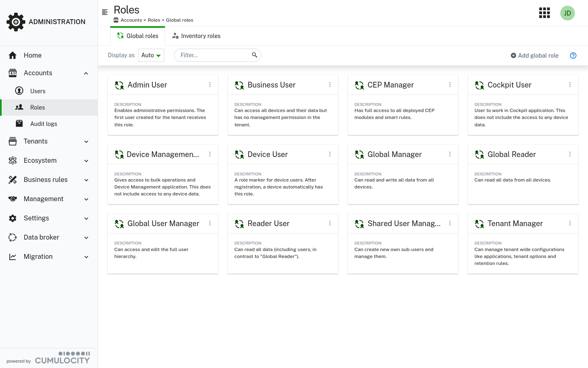
Task: Open the Device User role card
Action: pyautogui.click(x=267, y=155)
